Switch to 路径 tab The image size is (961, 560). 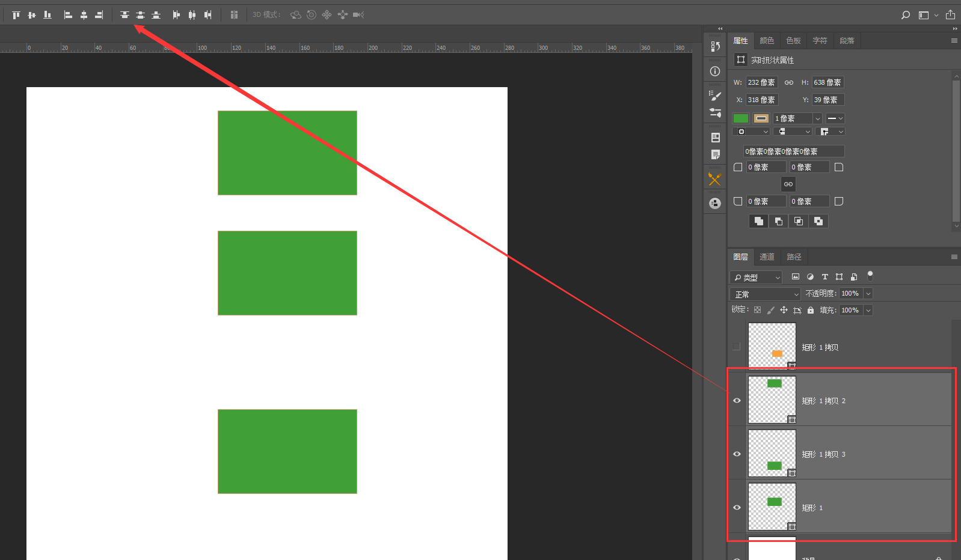(794, 257)
